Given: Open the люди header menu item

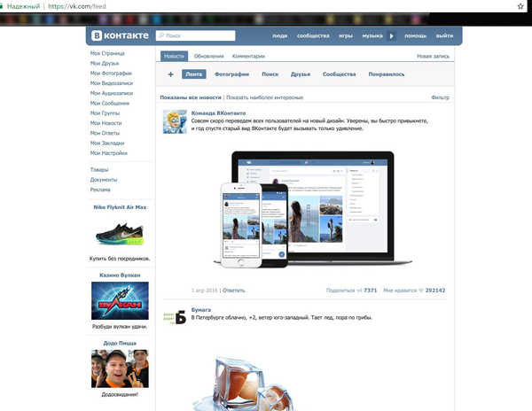Looking at the screenshot, I should 279,35.
